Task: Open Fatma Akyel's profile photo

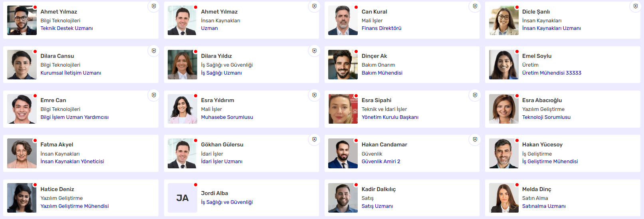Action: click(22, 154)
